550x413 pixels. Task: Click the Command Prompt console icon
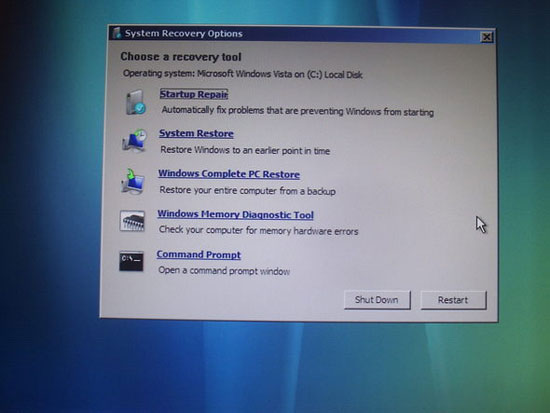tap(131, 261)
